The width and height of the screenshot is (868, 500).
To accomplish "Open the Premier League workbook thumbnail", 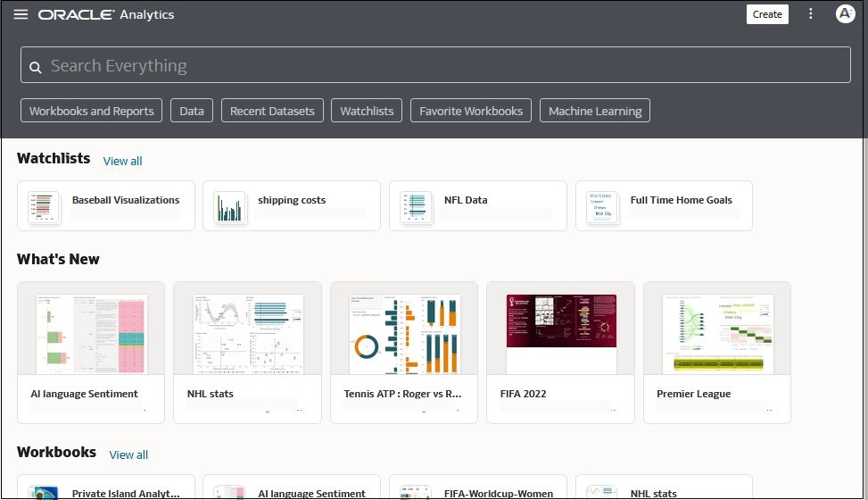I will 717,329.
